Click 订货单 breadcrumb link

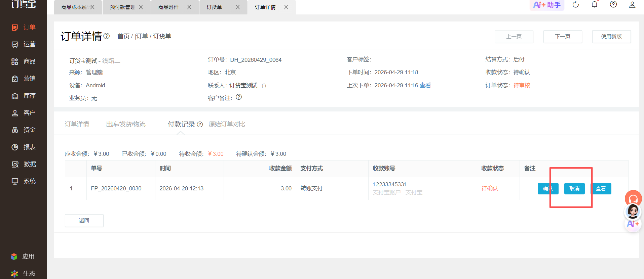click(x=162, y=36)
